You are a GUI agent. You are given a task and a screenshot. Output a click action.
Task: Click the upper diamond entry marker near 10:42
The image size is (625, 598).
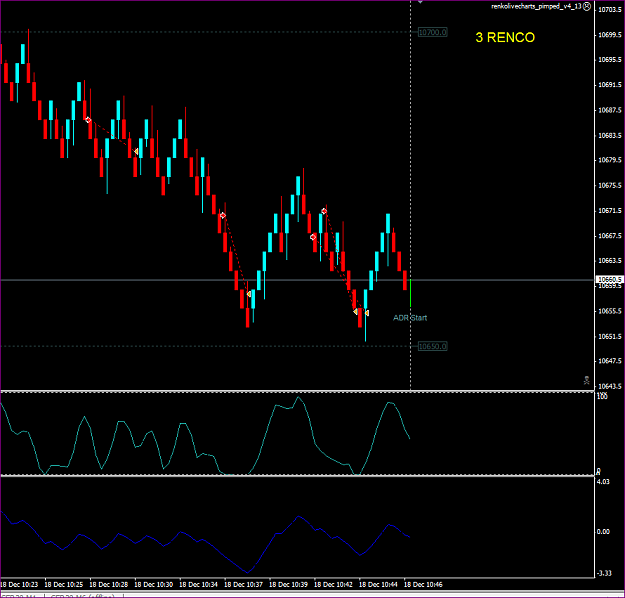pos(324,211)
